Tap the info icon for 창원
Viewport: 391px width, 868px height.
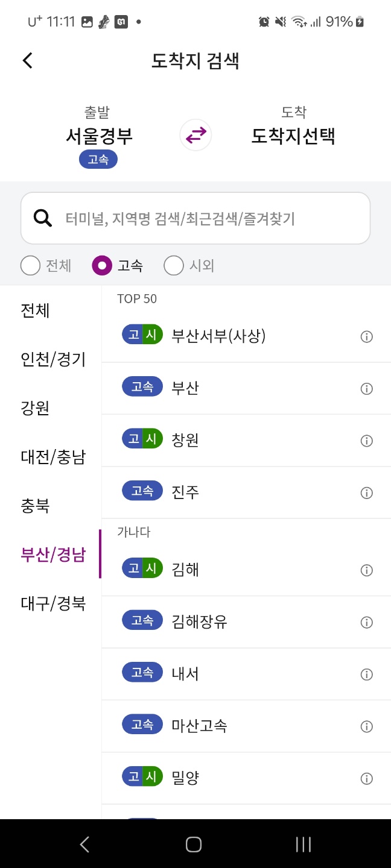366,441
